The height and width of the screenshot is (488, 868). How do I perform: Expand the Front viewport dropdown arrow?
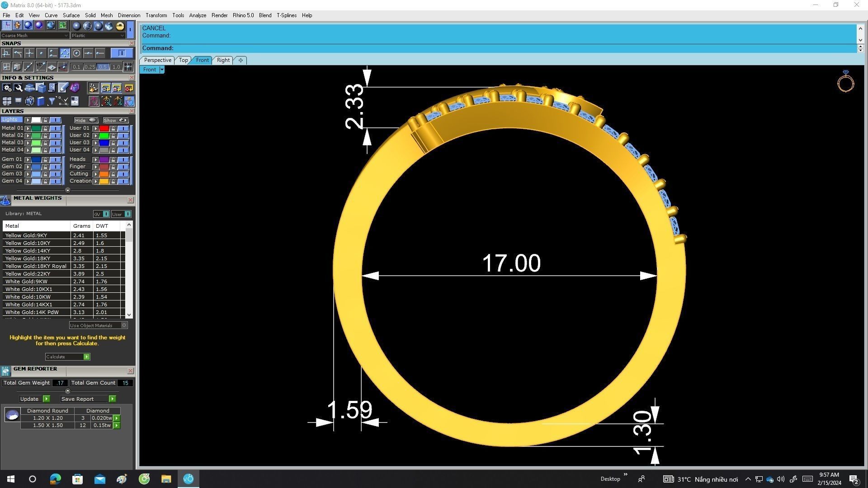[161, 70]
